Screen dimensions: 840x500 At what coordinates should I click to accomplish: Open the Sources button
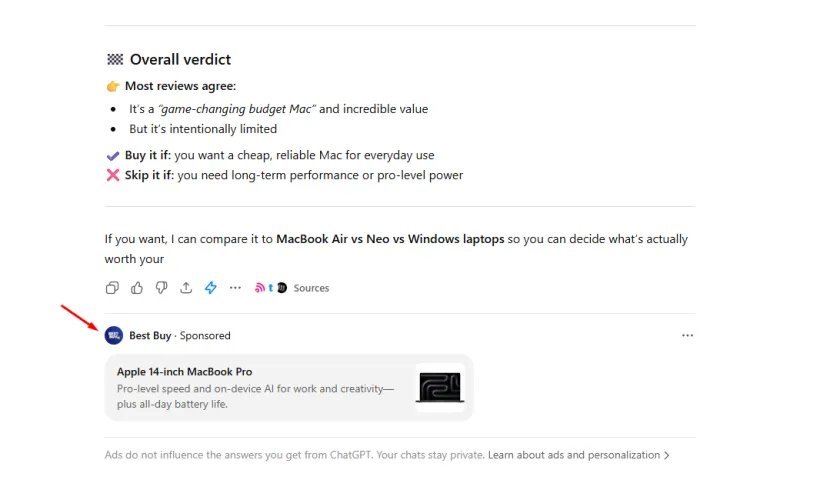coord(311,288)
